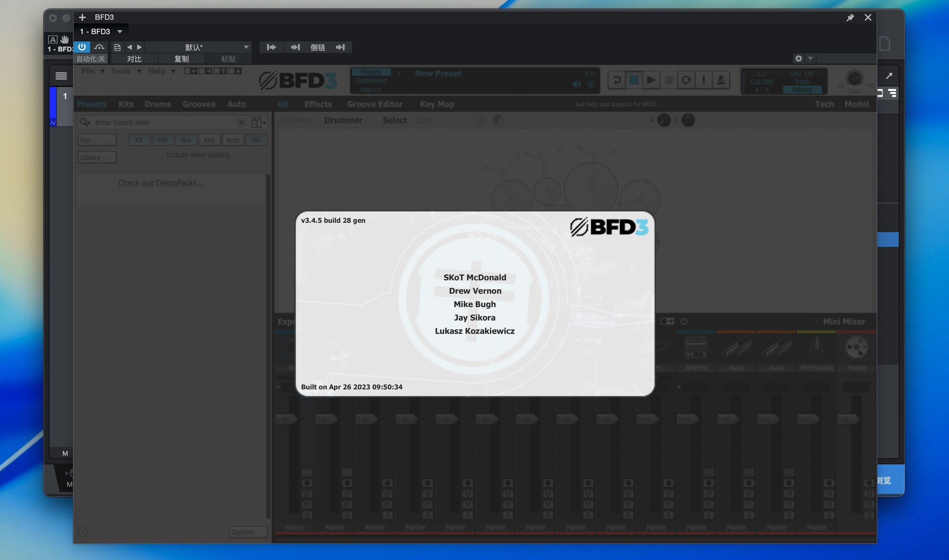Select Drummer kit view
Screen dimensions: 949x560
344,120
